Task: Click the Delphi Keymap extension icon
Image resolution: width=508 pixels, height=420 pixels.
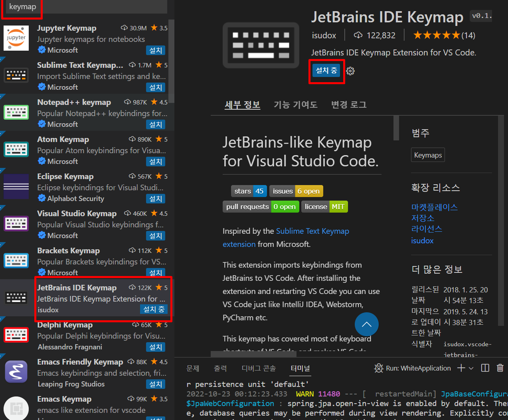Action: 16,335
